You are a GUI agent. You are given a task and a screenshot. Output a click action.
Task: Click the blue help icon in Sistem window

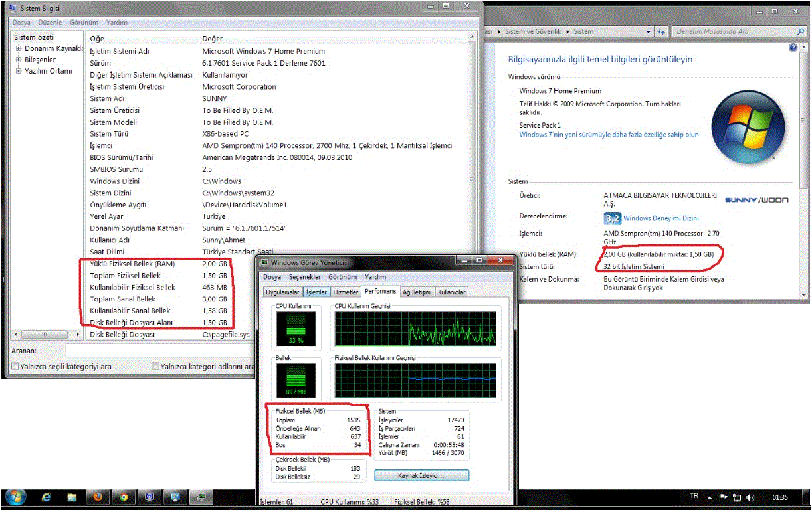pos(793,48)
